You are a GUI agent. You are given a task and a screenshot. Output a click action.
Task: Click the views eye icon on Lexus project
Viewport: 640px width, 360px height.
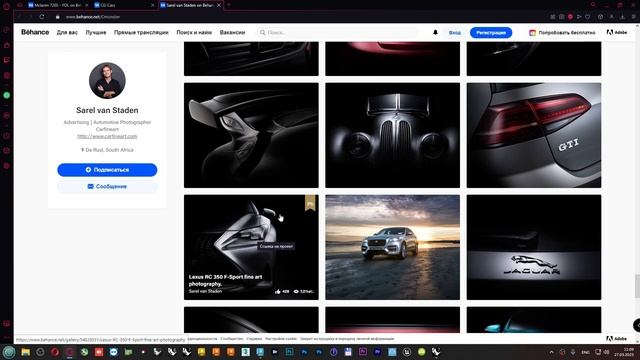(296, 291)
